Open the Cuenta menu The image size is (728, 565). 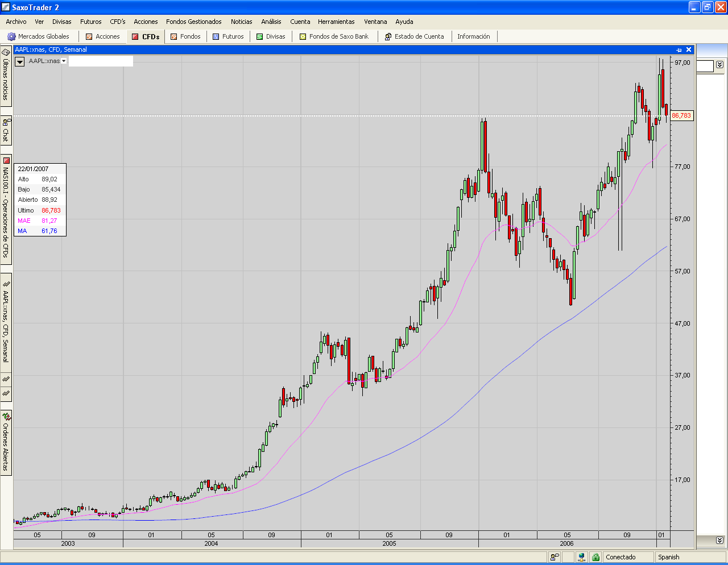[300, 22]
